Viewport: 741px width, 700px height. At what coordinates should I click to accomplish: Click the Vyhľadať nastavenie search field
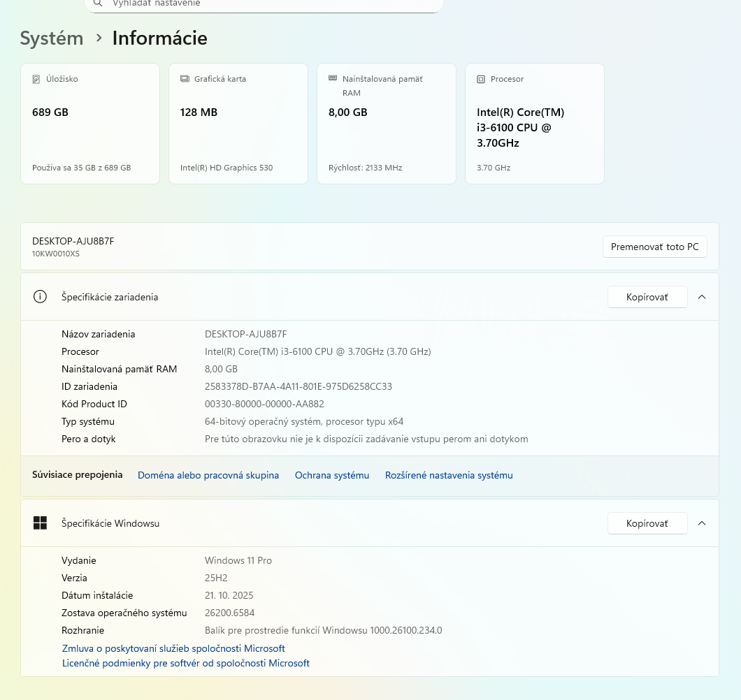tap(264, 4)
